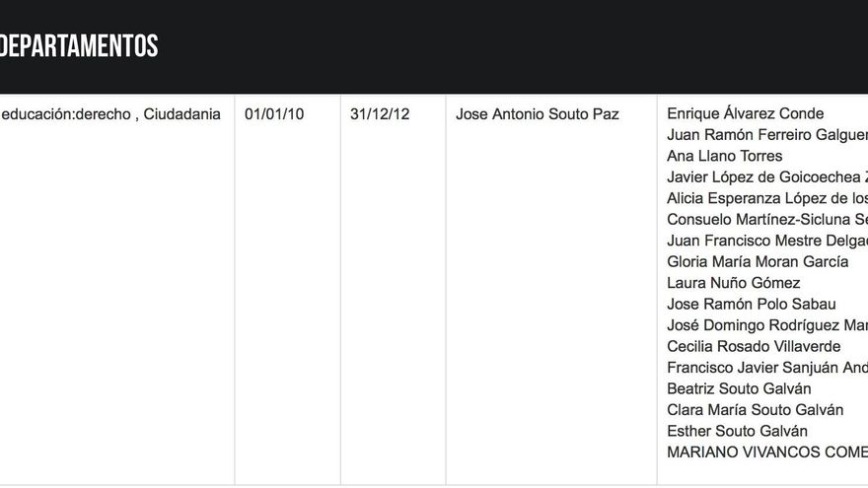Select José Domingo Rodríguez entry
The width and height of the screenshot is (868, 488).
coord(767,325)
